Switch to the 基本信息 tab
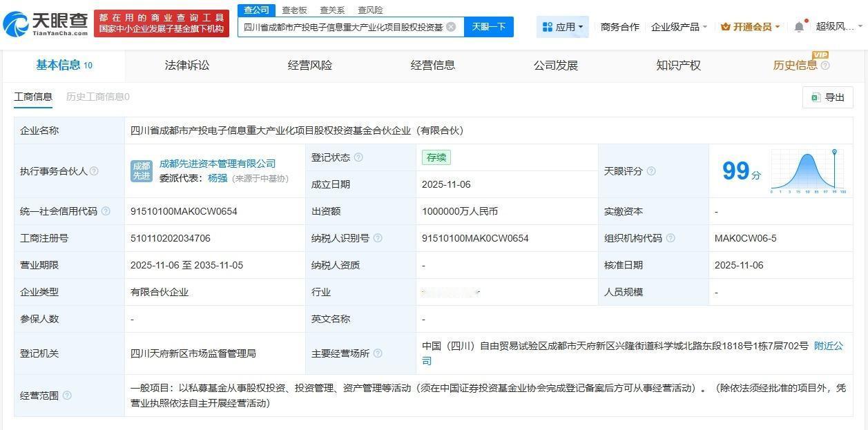The width and height of the screenshot is (868, 430). [x=64, y=66]
